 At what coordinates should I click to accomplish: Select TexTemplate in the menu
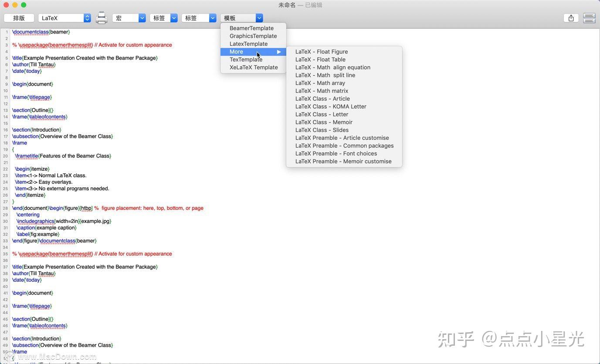253,60
